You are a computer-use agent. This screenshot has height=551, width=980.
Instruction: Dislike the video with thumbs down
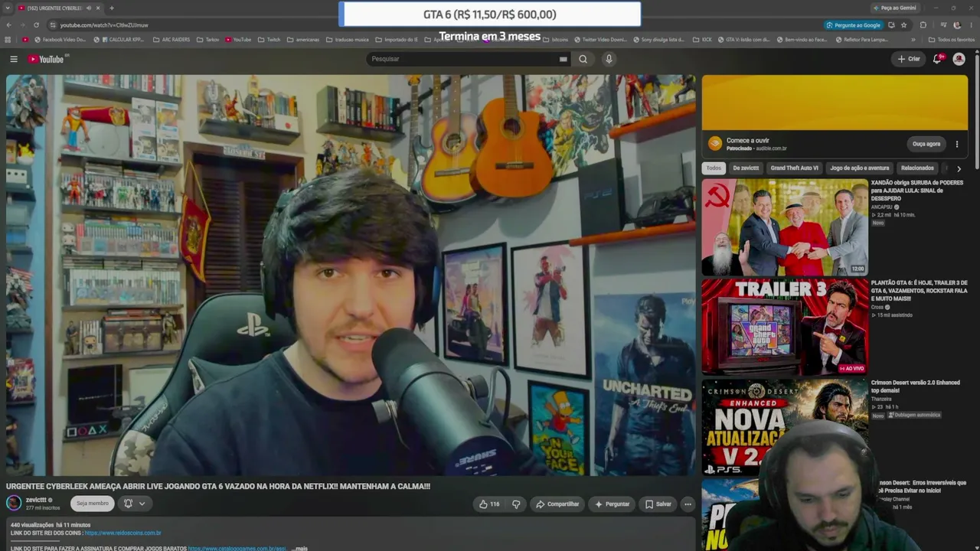click(x=516, y=504)
